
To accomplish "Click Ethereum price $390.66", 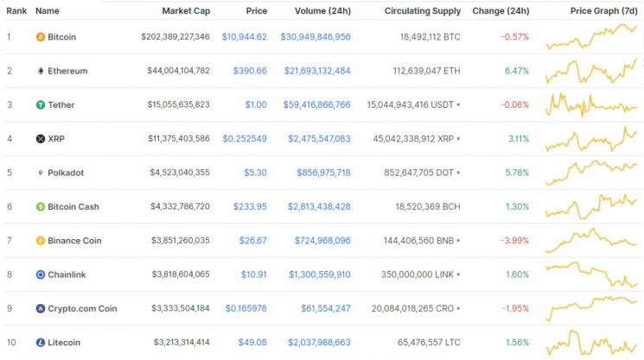I will coord(250,71).
